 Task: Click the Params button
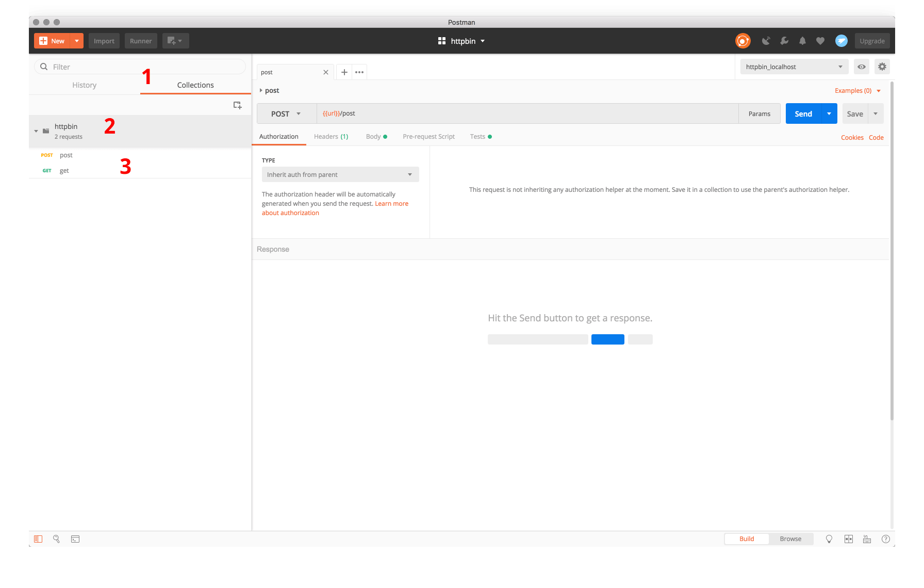tap(760, 113)
